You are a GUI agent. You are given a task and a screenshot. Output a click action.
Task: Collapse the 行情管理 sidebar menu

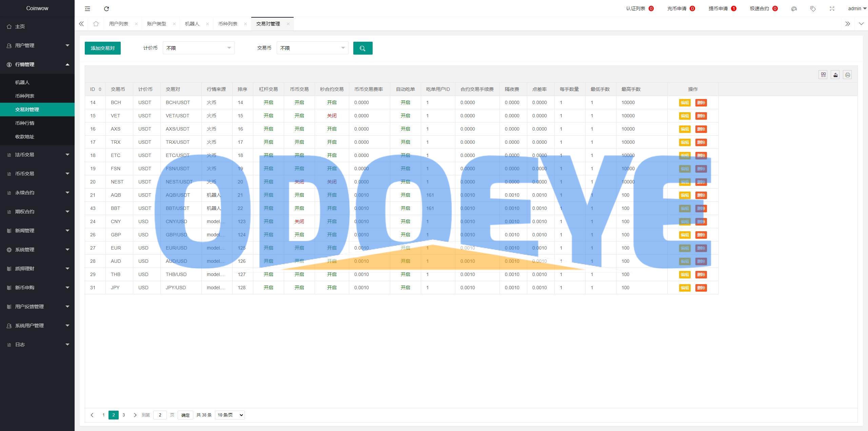pos(37,64)
